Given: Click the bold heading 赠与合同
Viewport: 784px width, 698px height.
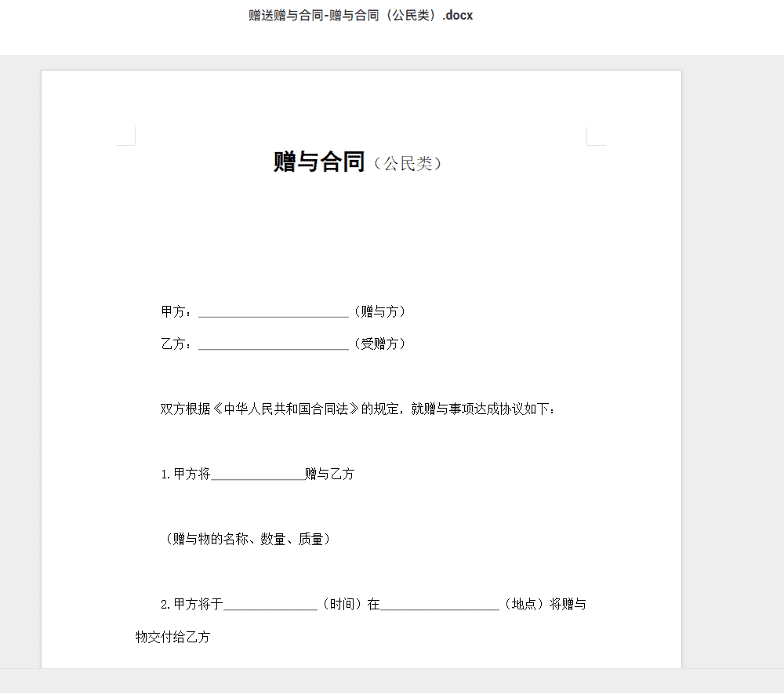Looking at the screenshot, I should pos(319,162).
